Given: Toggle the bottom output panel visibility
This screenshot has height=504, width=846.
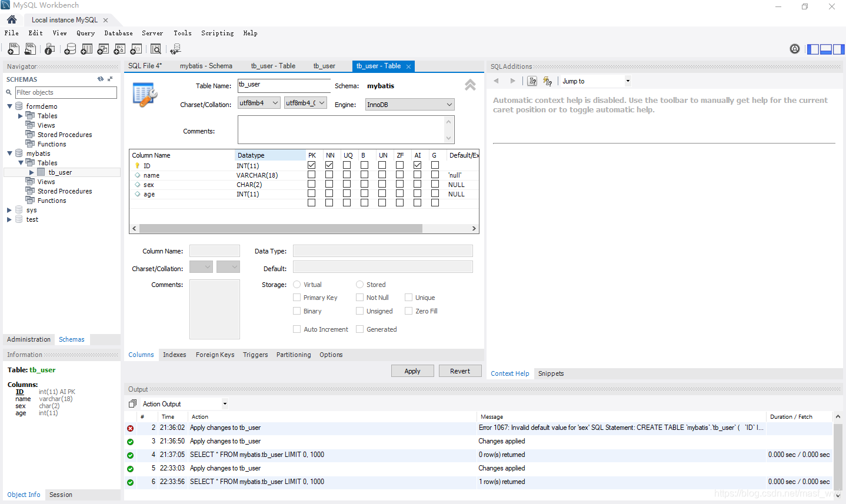Looking at the screenshot, I should (x=825, y=49).
